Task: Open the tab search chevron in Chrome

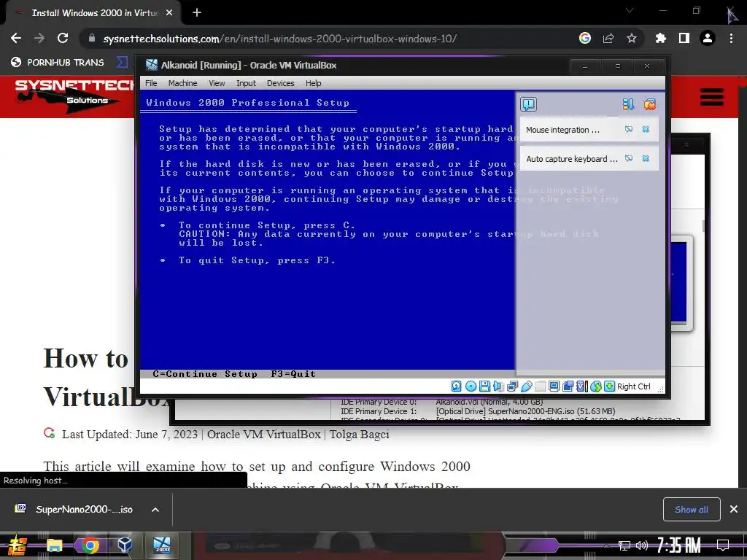Action: pos(630,10)
